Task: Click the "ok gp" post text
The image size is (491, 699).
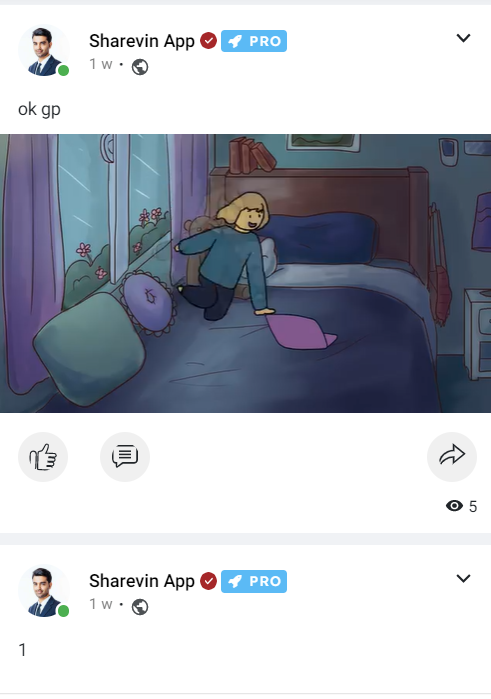Action: [x=39, y=109]
